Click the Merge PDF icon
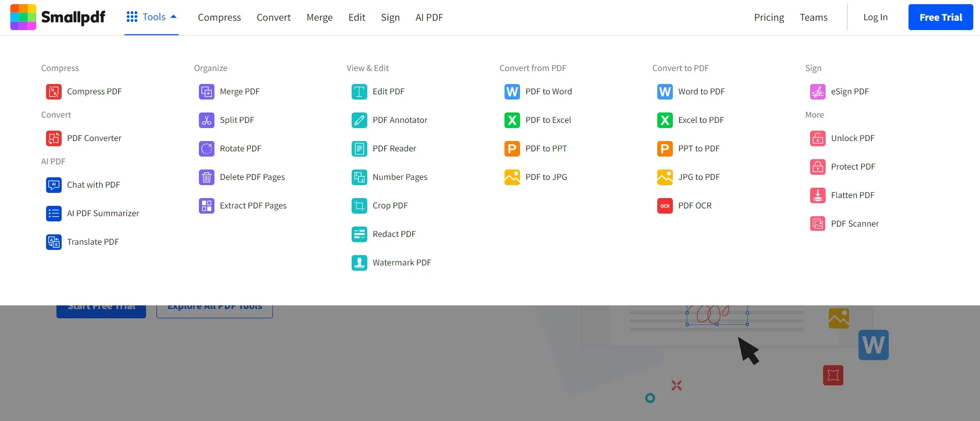 tap(207, 92)
